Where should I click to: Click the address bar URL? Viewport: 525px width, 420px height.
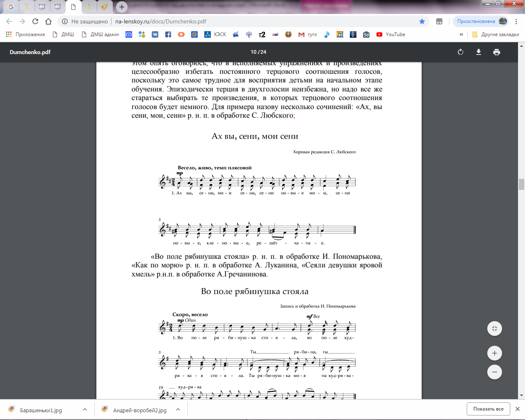(161, 21)
